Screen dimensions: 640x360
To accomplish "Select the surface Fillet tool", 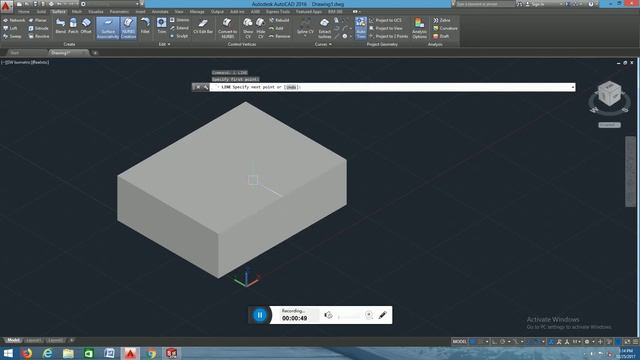I will coord(145,26).
